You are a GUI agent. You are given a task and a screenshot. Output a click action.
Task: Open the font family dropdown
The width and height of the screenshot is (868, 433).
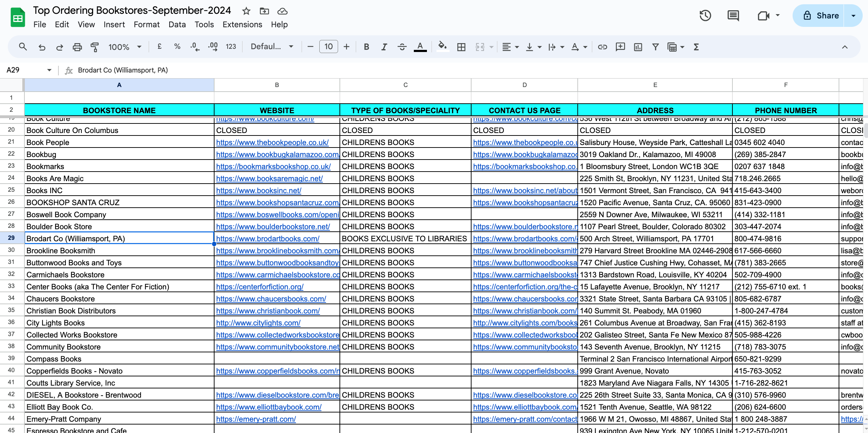272,47
